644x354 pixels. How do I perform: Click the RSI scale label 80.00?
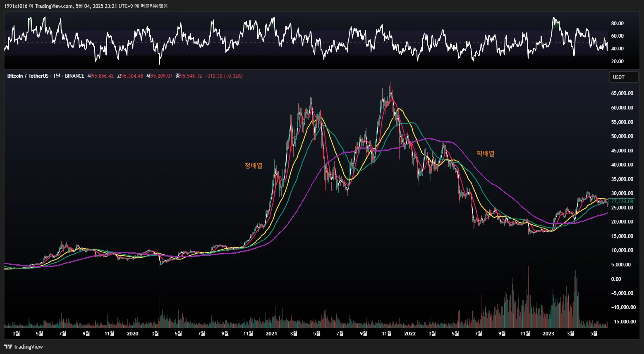pos(618,24)
